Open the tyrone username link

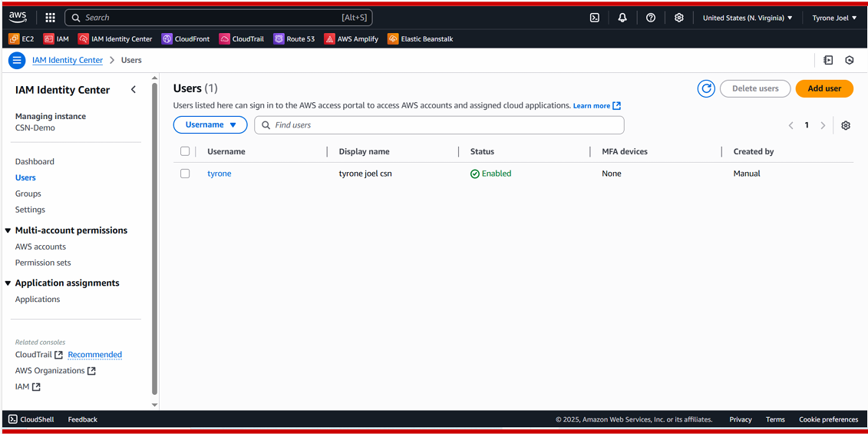tap(219, 174)
